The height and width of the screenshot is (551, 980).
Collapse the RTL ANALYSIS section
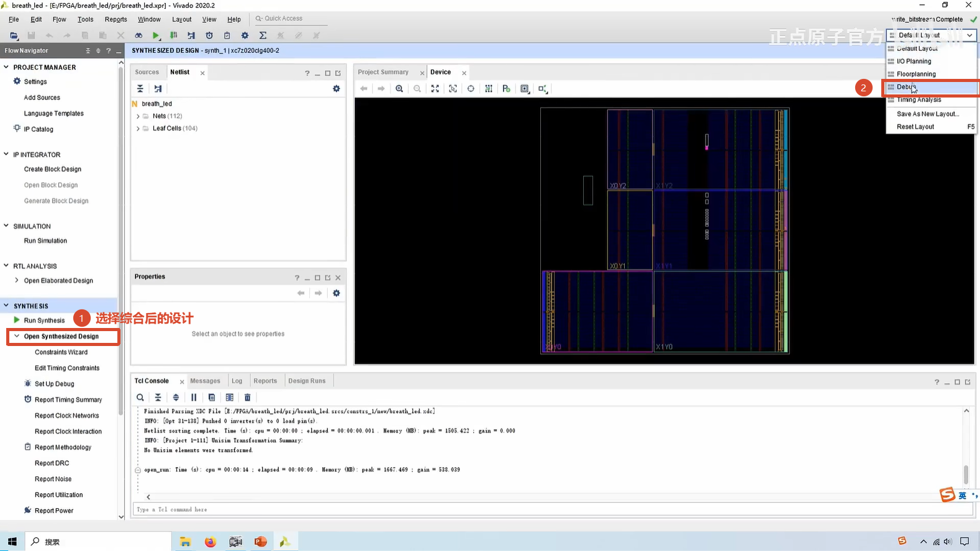pos(6,266)
